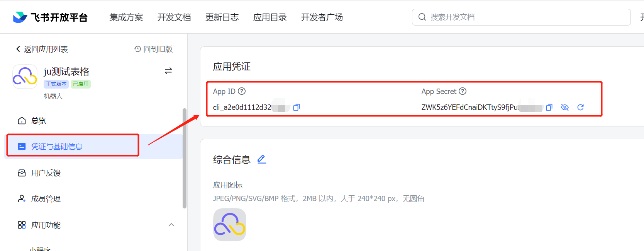644x251 pixels.
Task: Click the 搜索开发文档 search field
Action: pyautogui.click(x=521, y=17)
